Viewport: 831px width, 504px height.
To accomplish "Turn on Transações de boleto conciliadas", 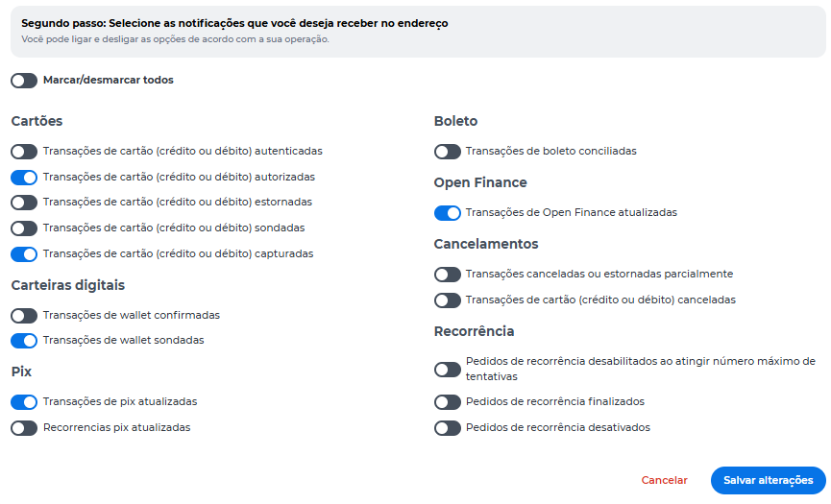I will pyautogui.click(x=448, y=152).
